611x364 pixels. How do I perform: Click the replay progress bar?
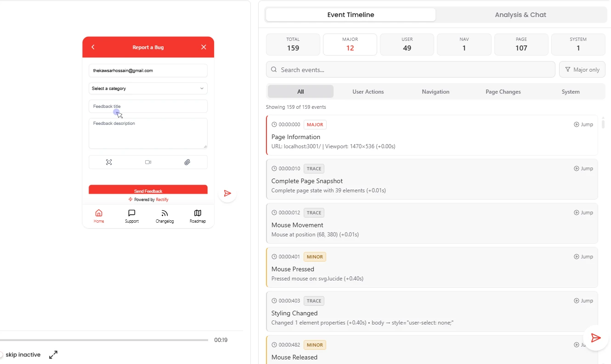104,340
